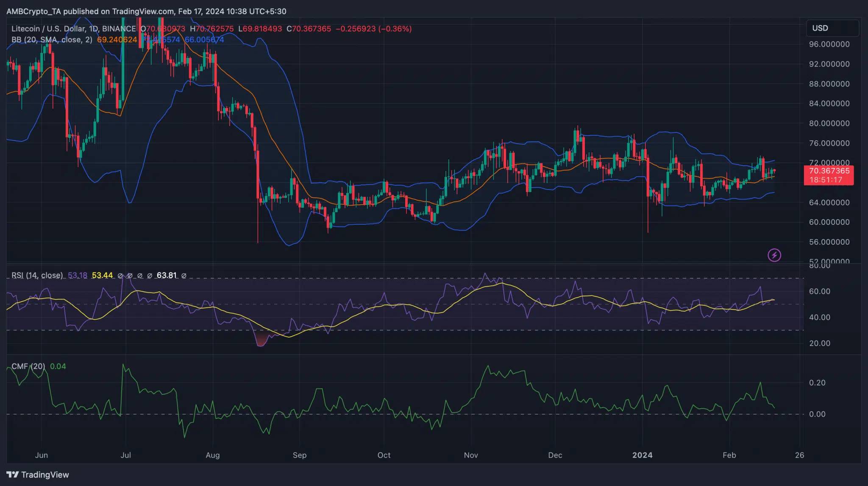Click the RSI (14, close) indicator label
This screenshot has width=868, height=486.
[x=37, y=275]
